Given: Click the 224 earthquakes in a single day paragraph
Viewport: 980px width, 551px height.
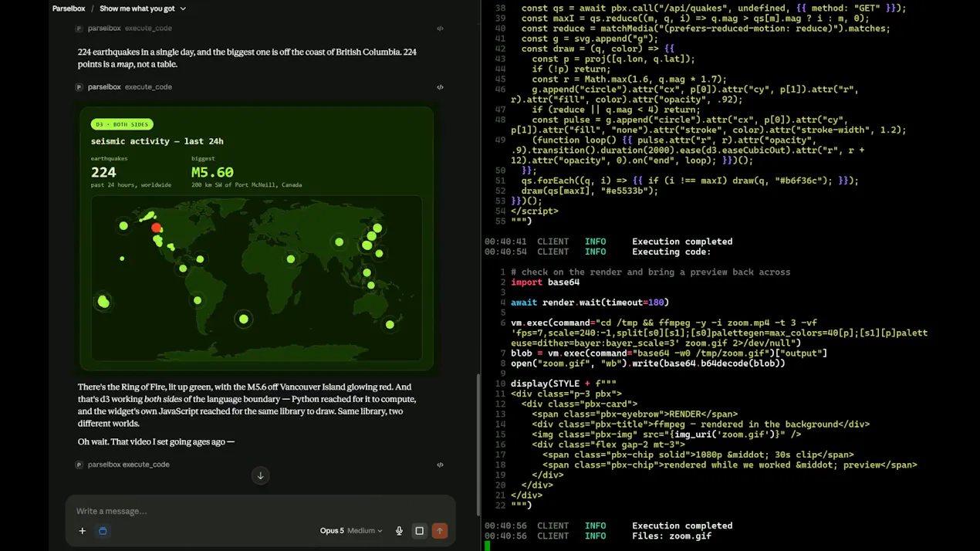Looking at the screenshot, I should click(247, 58).
